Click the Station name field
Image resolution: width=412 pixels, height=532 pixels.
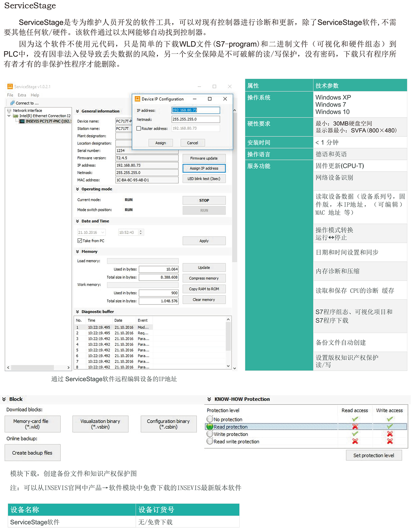pos(124,129)
